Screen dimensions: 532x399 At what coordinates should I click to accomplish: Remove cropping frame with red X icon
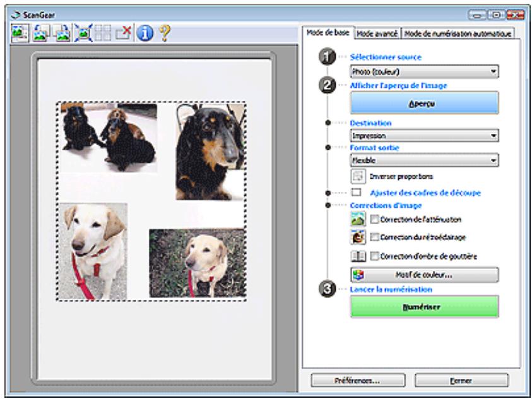tap(124, 33)
